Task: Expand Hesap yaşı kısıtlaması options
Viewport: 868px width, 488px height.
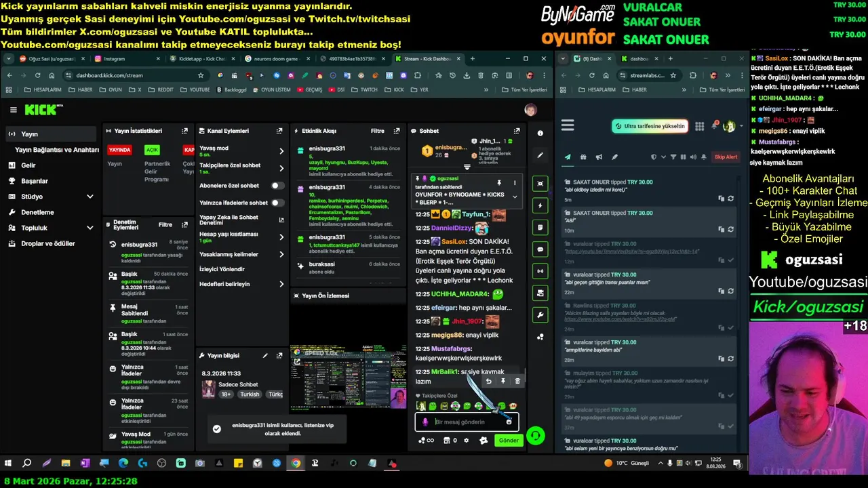Action: click(281, 237)
